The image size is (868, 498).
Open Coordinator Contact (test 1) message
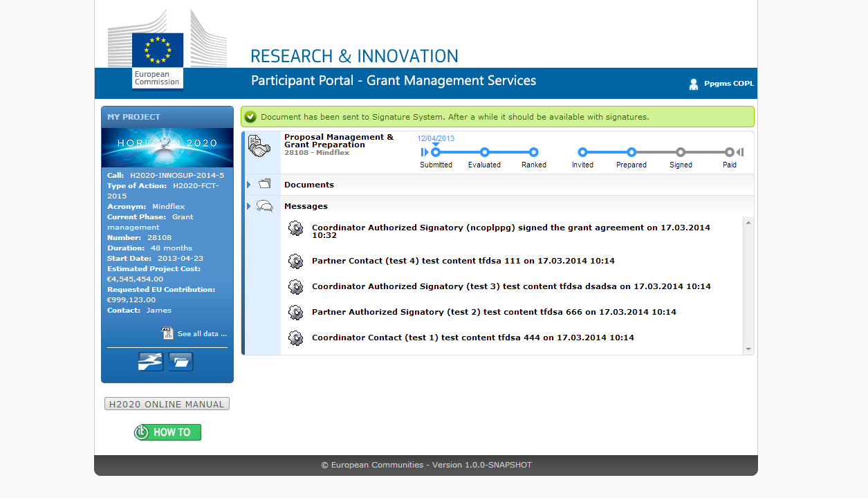(x=473, y=338)
